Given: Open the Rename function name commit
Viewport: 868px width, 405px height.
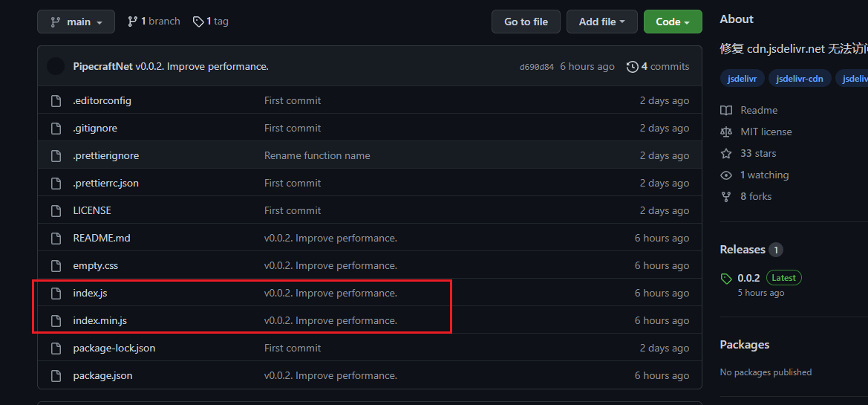Looking at the screenshot, I should pyautogui.click(x=317, y=156).
